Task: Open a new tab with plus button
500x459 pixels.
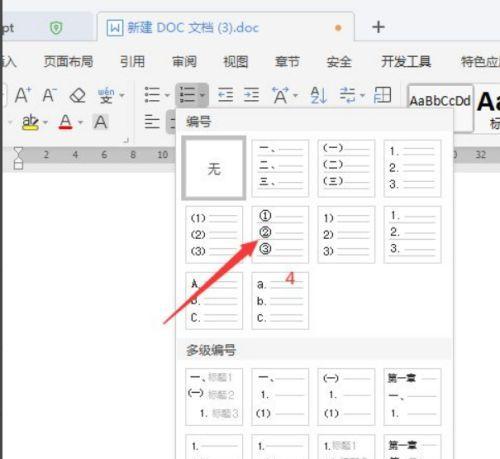Action: [x=378, y=27]
